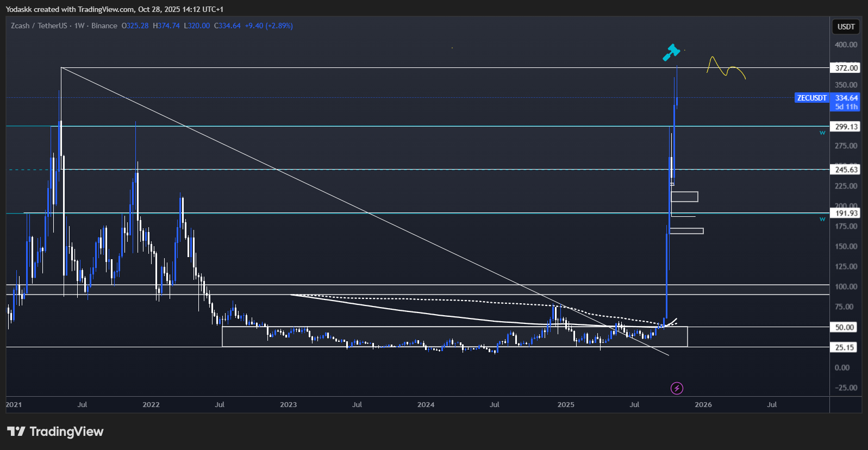
Task: Click the ZECUSDT price label
Action: (x=812, y=98)
